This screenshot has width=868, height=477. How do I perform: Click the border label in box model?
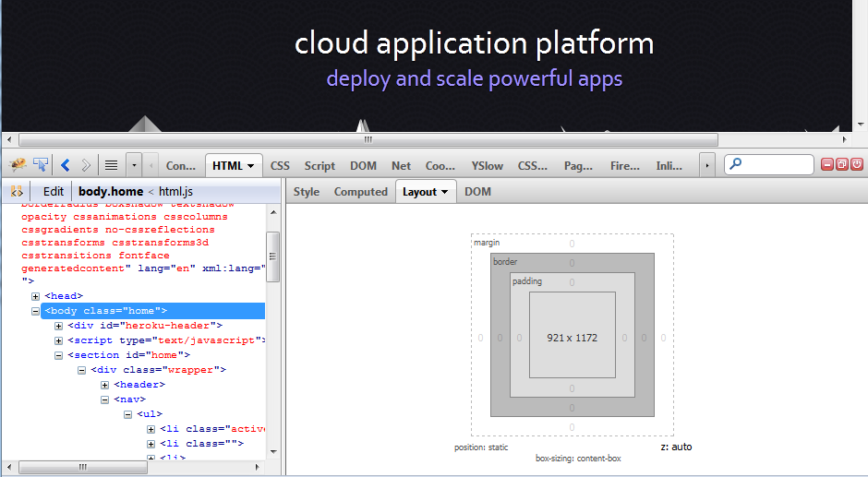(x=505, y=262)
